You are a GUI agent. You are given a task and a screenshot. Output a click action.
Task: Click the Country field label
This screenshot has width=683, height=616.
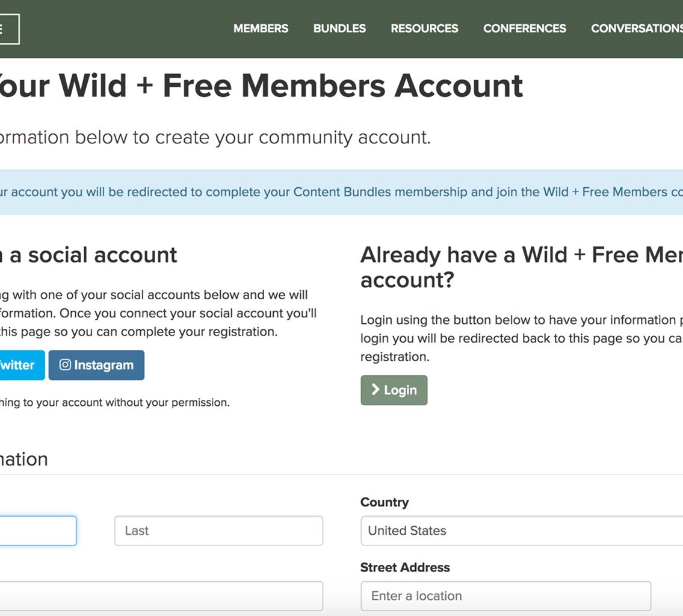coord(384,502)
